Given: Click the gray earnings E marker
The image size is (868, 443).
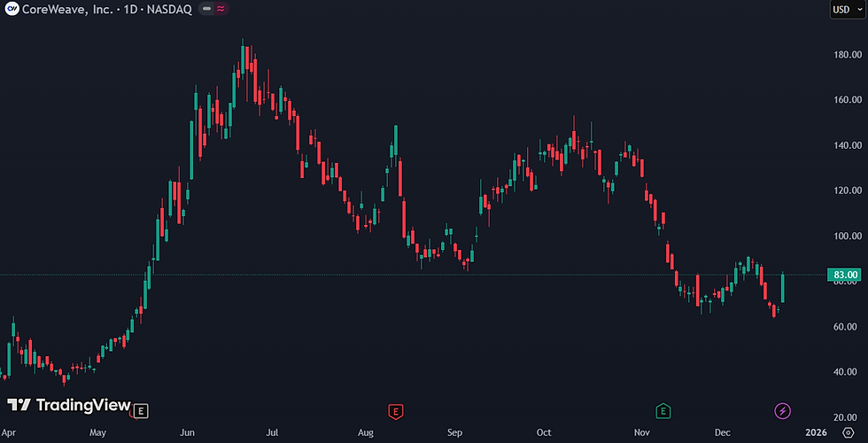Looking at the screenshot, I should (x=141, y=411).
